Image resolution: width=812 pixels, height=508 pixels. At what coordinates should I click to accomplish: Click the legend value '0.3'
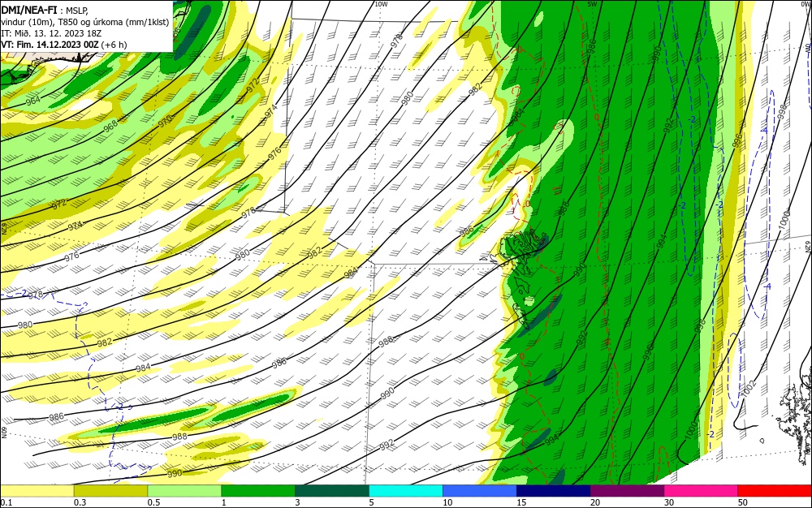click(80, 502)
